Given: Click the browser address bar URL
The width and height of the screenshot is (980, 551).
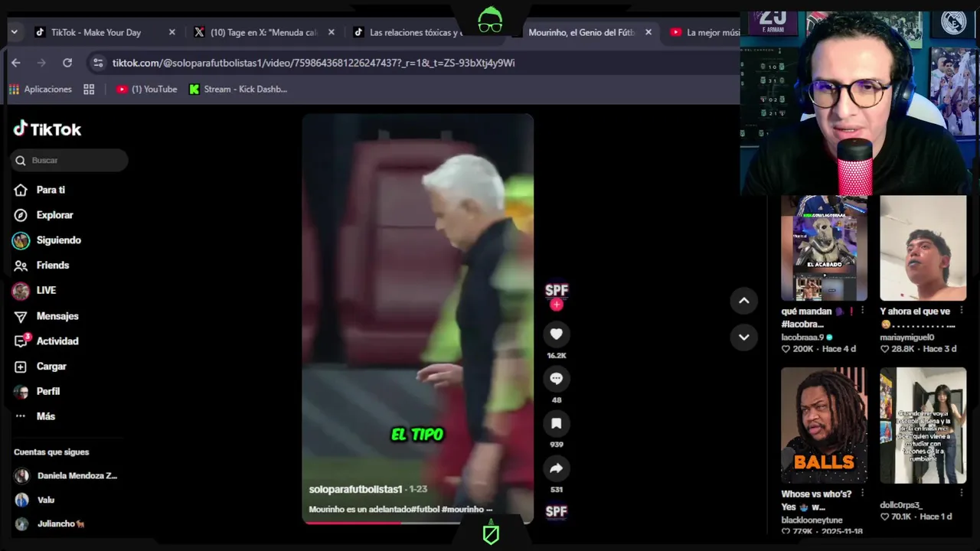Looking at the screenshot, I should [x=313, y=63].
